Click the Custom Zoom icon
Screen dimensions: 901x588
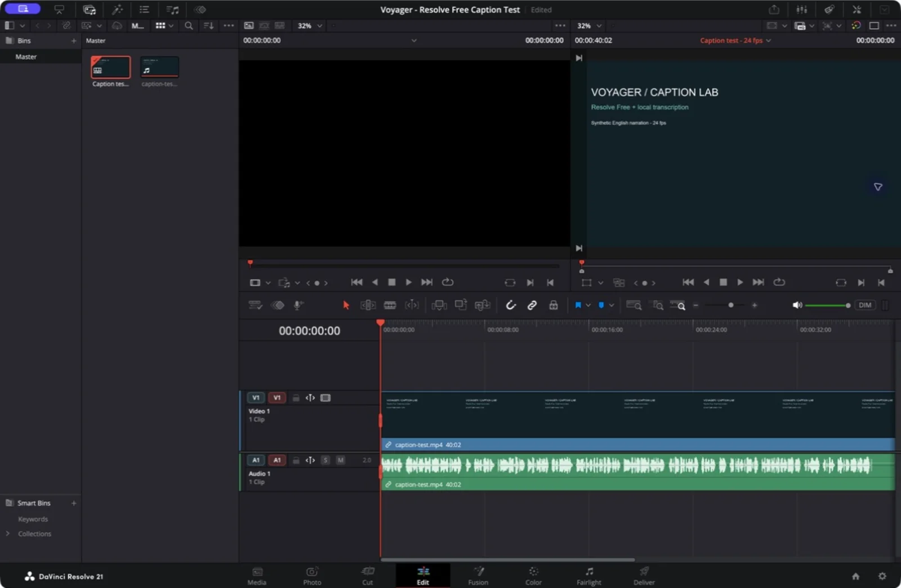677,305
